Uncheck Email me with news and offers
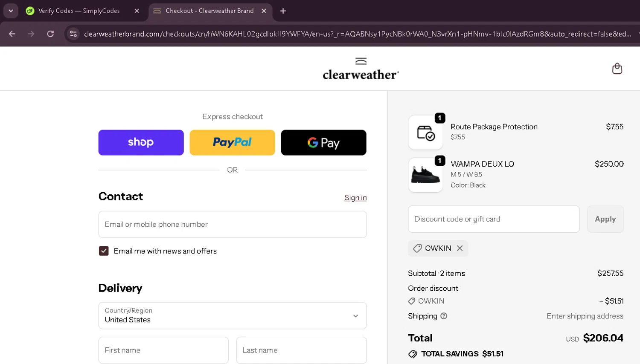 click(104, 251)
